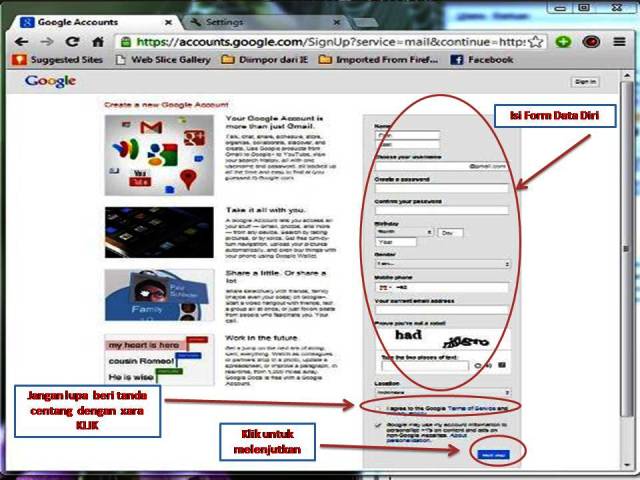Click the captcha text entry field
The width and height of the screenshot is (640, 480).
(x=425, y=366)
